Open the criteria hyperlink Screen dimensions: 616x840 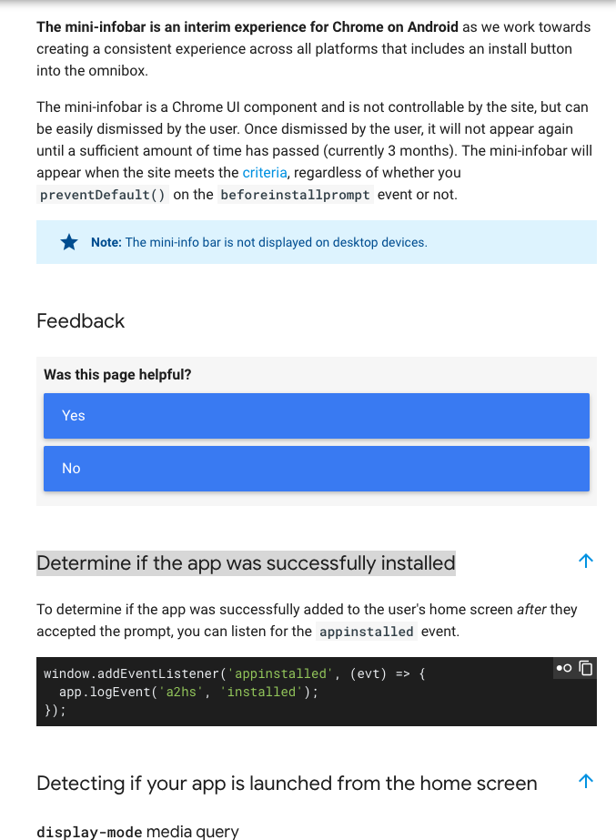click(264, 172)
